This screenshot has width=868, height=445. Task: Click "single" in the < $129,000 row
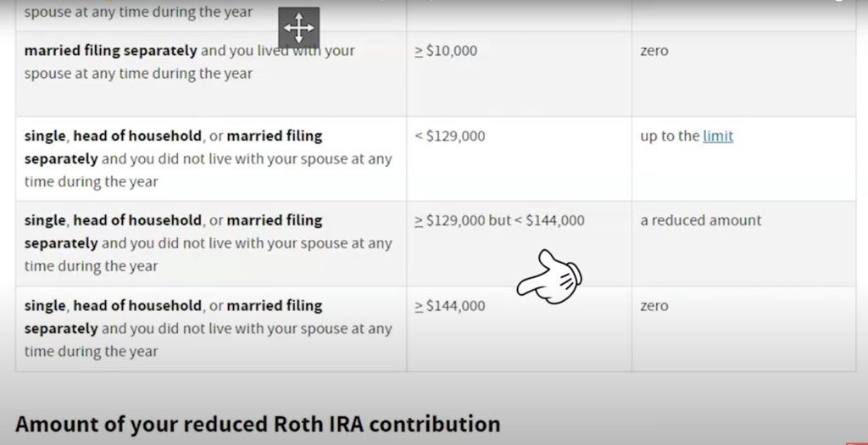click(x=46, y=136)
